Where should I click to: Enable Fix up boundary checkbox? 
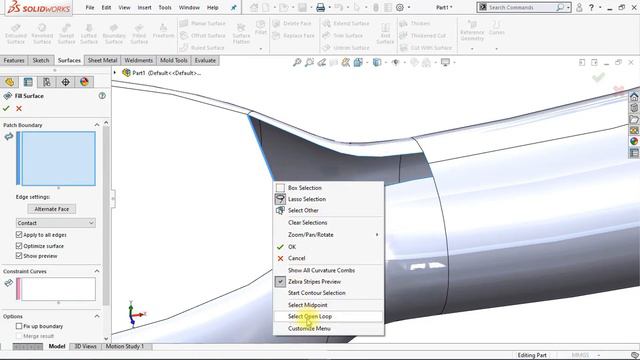pos(19,326)
